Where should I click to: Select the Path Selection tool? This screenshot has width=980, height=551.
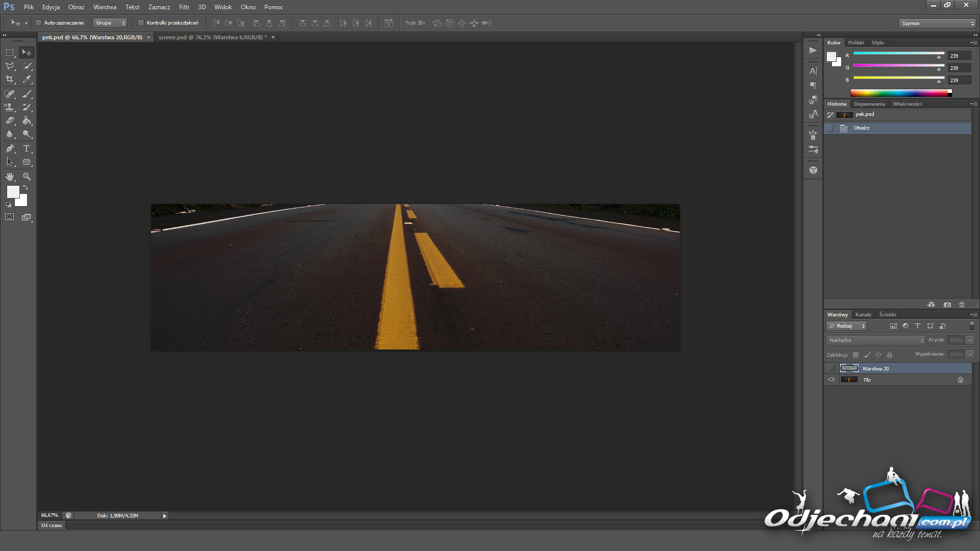pyautogui.click(x=10, y=162)
